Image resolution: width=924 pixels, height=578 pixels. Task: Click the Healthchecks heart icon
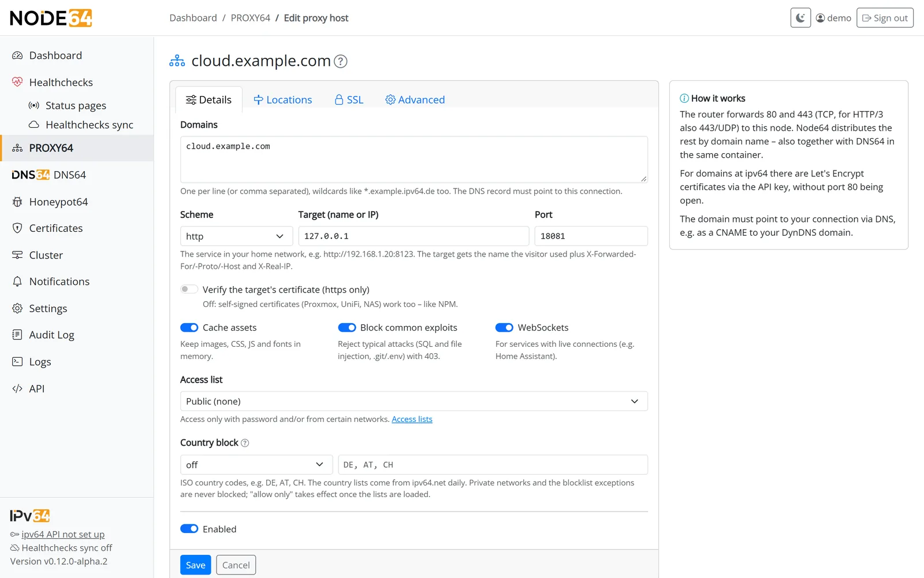17,82
